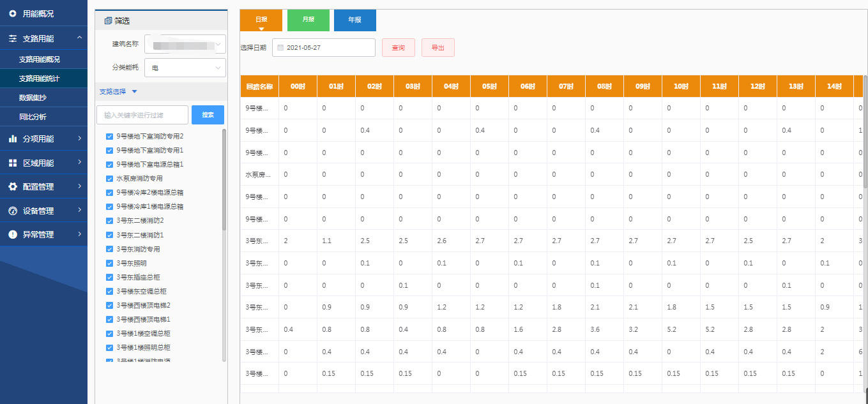868x404 pixels.
Task: Click the 08时 column header
Action: (x=604, y=86)
